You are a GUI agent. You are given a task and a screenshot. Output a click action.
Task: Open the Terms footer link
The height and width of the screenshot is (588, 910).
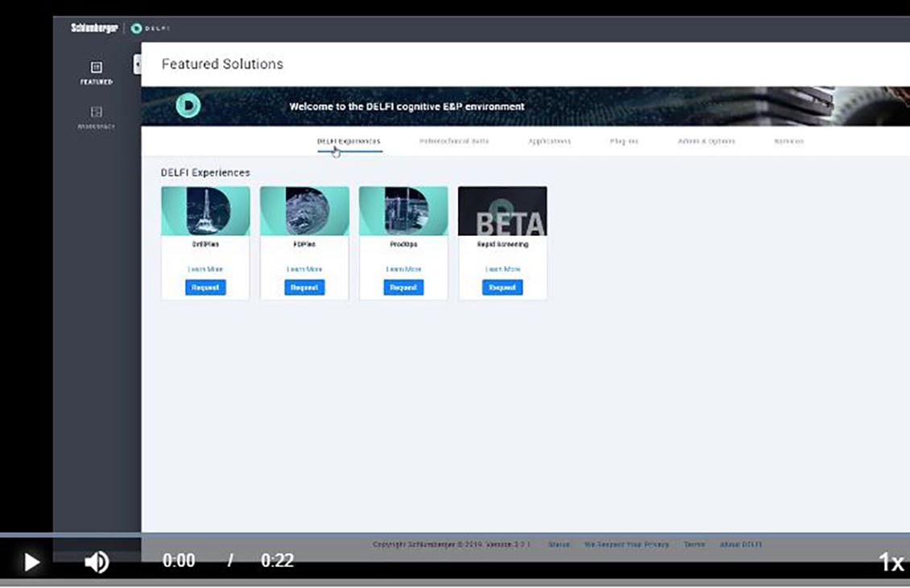click(x=694, y=545)
